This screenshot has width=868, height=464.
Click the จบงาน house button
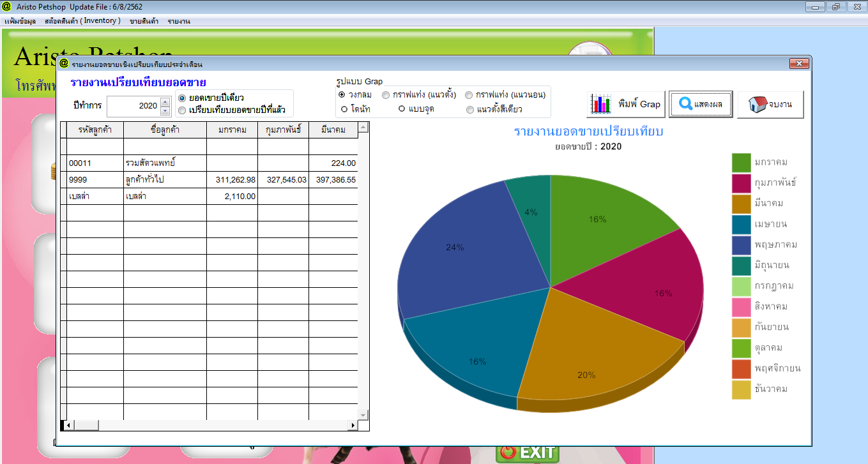[x=770, y=104]
